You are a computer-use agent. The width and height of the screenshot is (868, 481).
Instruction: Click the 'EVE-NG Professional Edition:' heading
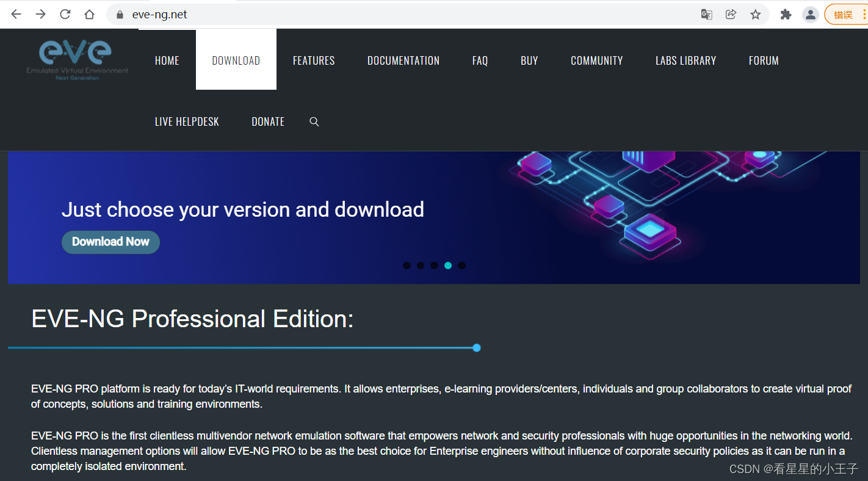[192, 319]
